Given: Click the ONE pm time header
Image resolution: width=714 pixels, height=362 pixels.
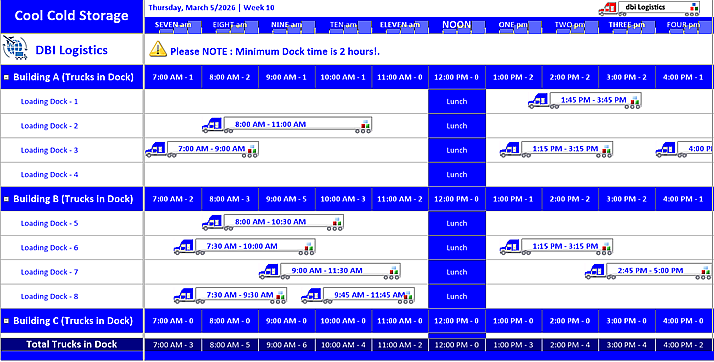Looking at the screenshot, I should [514, 25].
